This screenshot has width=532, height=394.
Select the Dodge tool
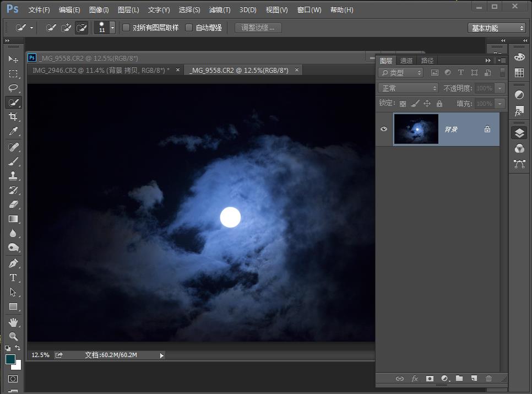point(13,248)
